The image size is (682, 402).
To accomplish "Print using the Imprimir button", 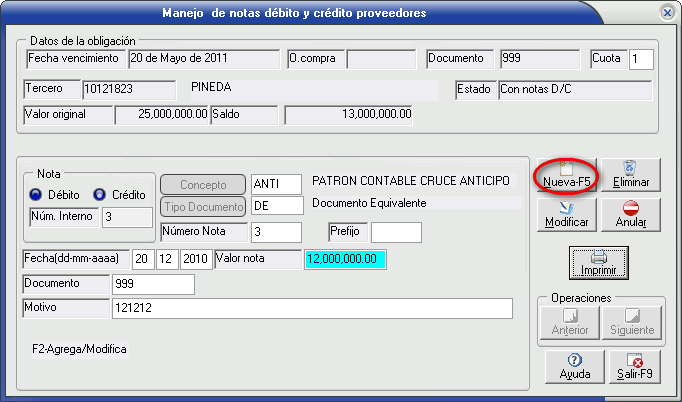I will 599,262.
